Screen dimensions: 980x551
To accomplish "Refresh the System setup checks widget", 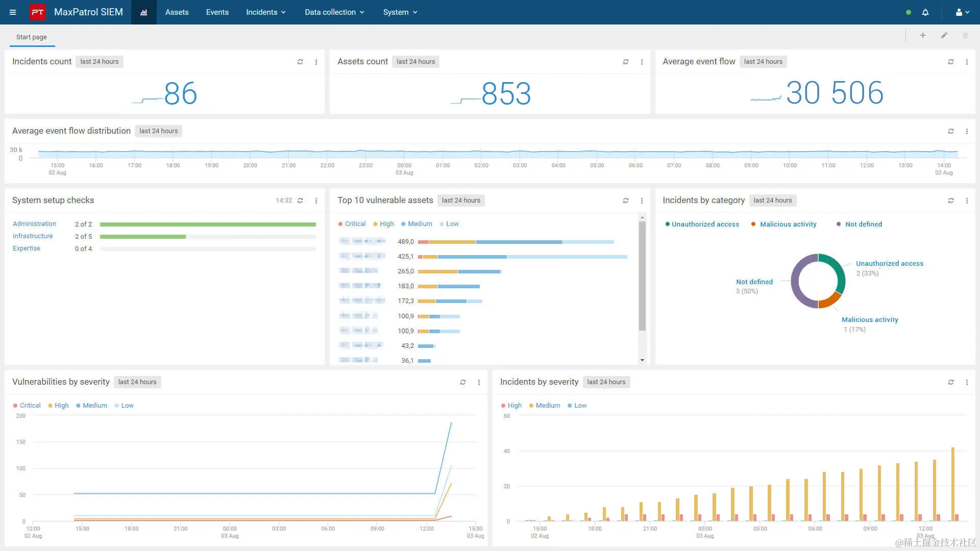I will [300, 201].
